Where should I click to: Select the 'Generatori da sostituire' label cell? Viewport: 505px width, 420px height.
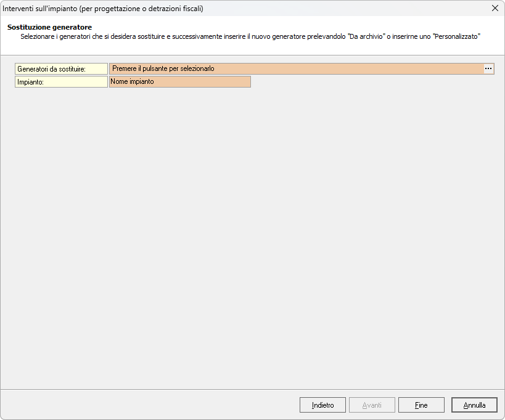coord(61,69)
